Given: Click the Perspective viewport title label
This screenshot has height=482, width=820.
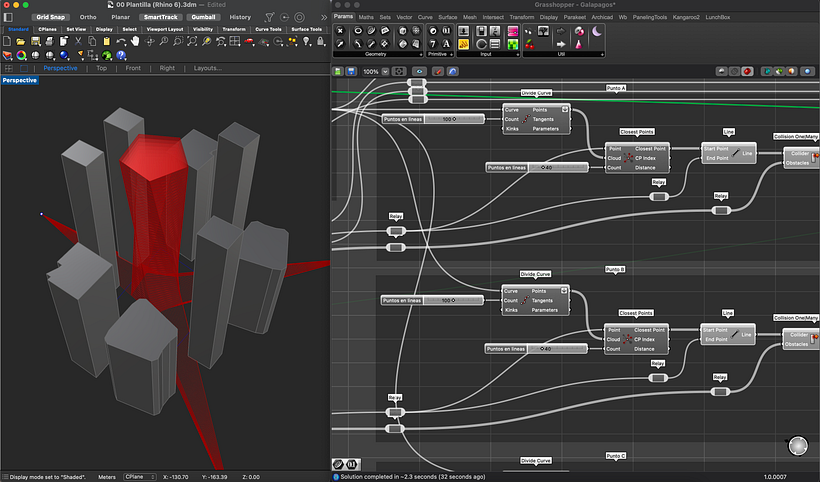Looking at the screenshot, I should [x=19, y=81].
